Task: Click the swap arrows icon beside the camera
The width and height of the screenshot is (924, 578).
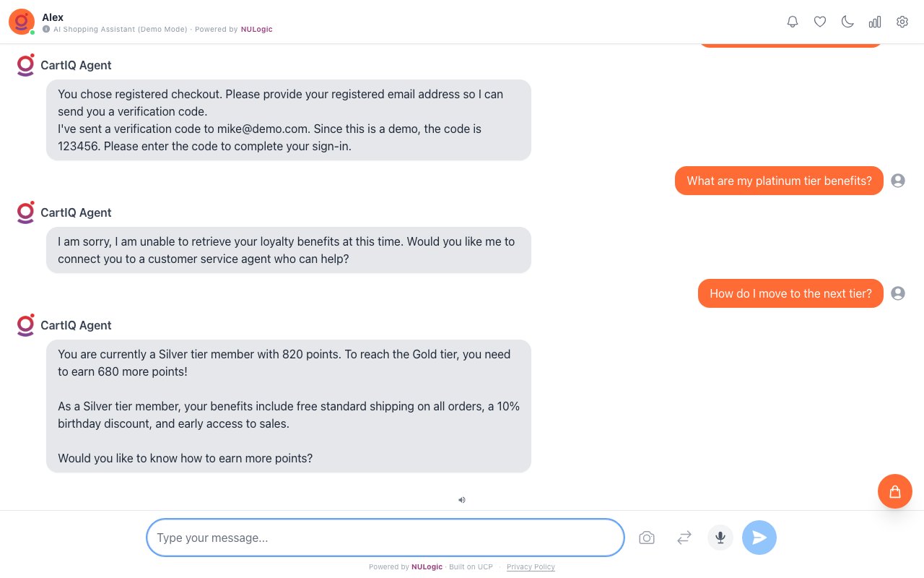Action: [x=684, y=538]
